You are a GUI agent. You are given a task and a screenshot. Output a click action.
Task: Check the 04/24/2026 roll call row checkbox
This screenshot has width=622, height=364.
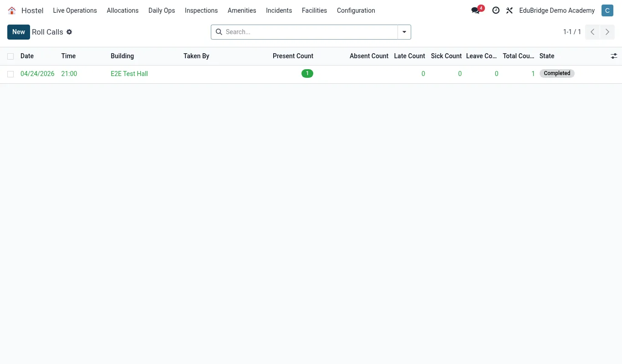pos(10,74)
